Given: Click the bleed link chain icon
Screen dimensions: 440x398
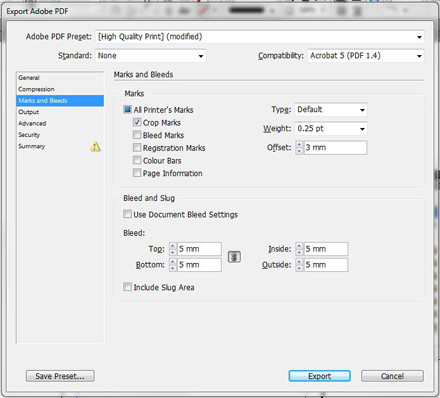Looking at the screenshot, I should 234,257.
